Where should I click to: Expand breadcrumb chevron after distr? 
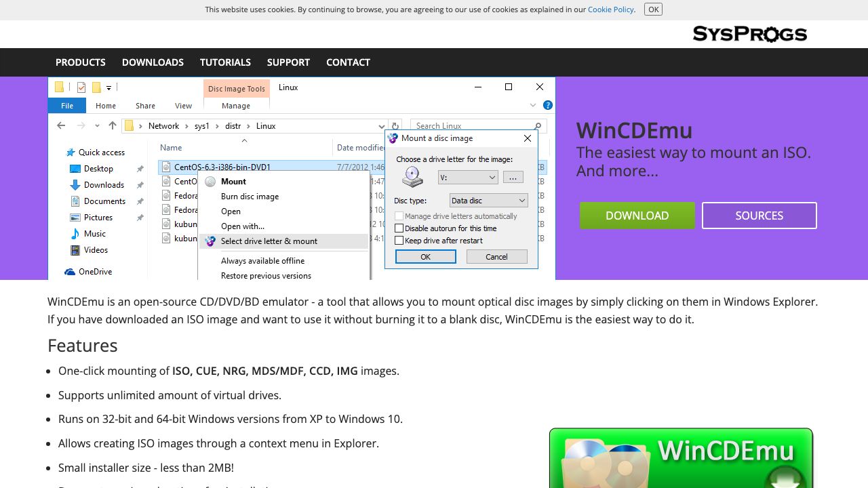pyautogui.click(x=248, y=126)
